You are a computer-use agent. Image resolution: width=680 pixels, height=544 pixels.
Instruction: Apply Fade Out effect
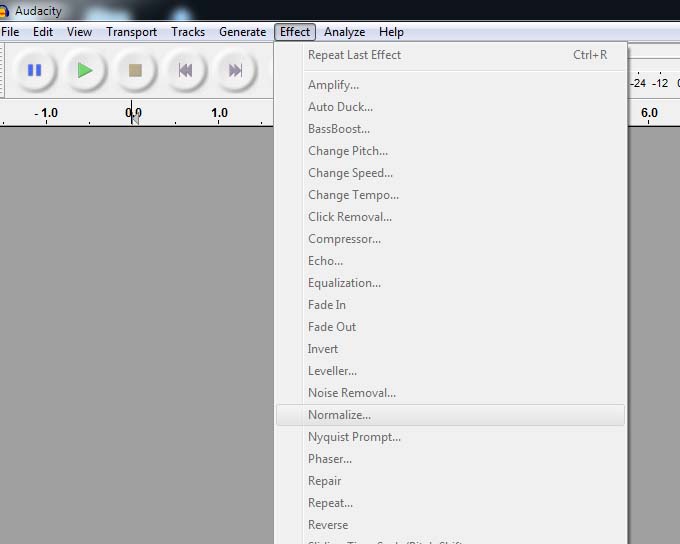[x=451, y=327]
